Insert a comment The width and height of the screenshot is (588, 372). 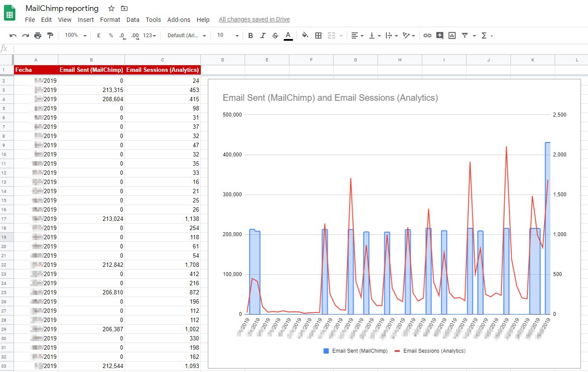tap(440, 35)
